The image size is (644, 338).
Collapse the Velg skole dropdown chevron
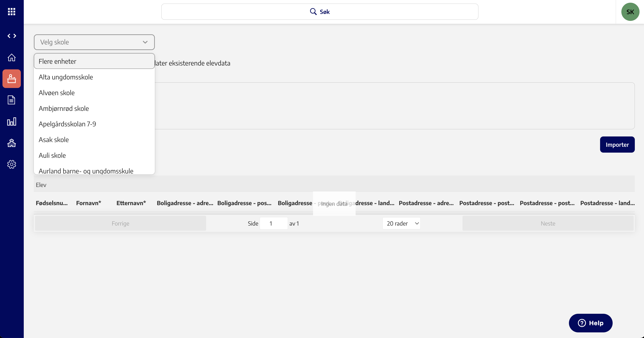(x=145, y=42)
